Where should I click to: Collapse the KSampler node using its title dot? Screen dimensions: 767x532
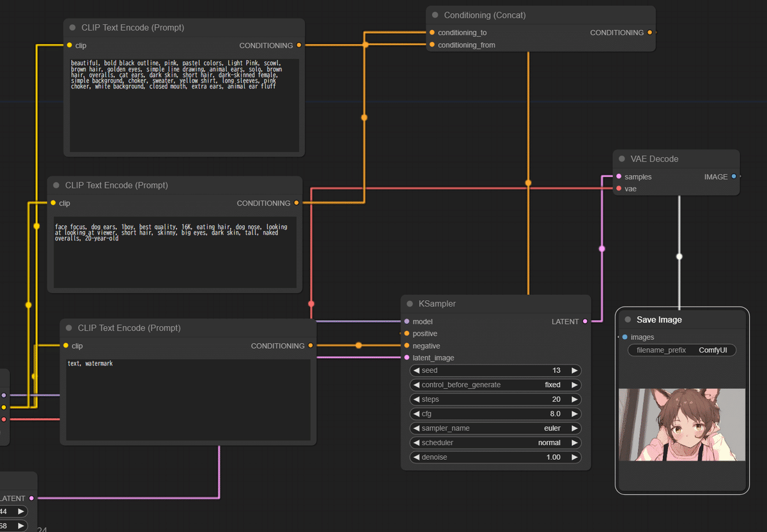[x=410, y=304]
